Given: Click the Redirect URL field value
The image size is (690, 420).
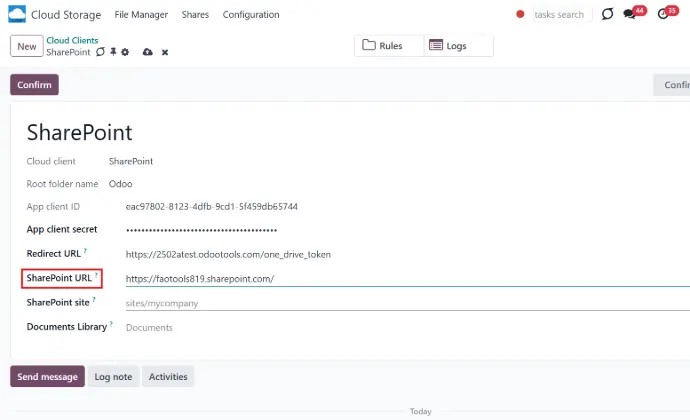Looking at the screenshot, I should [x=228, y=254].
